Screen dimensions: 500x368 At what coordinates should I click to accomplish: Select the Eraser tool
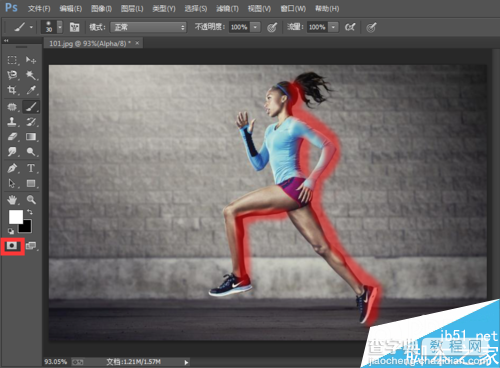click(12, 137)
